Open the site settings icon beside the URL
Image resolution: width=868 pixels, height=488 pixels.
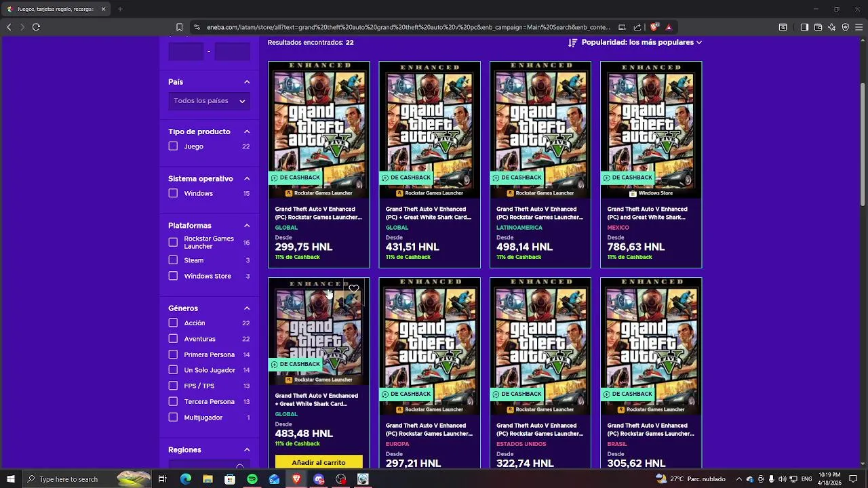197,27
